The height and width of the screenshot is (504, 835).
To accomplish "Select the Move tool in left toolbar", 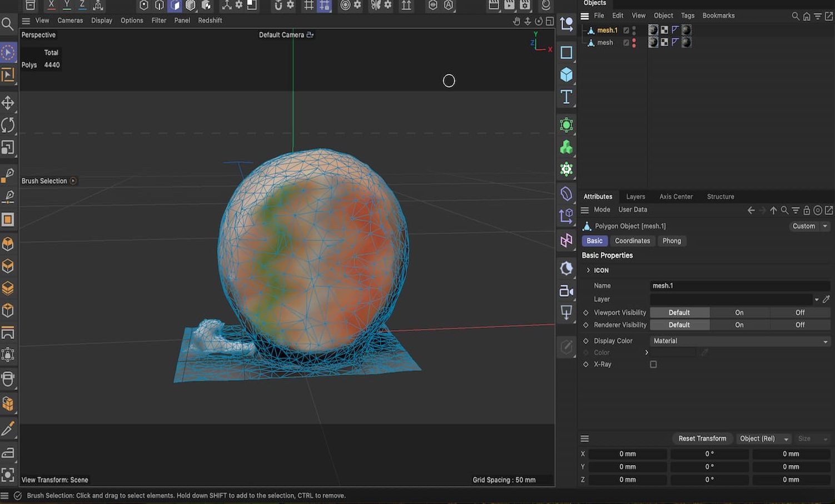I will tap(8, 102).
